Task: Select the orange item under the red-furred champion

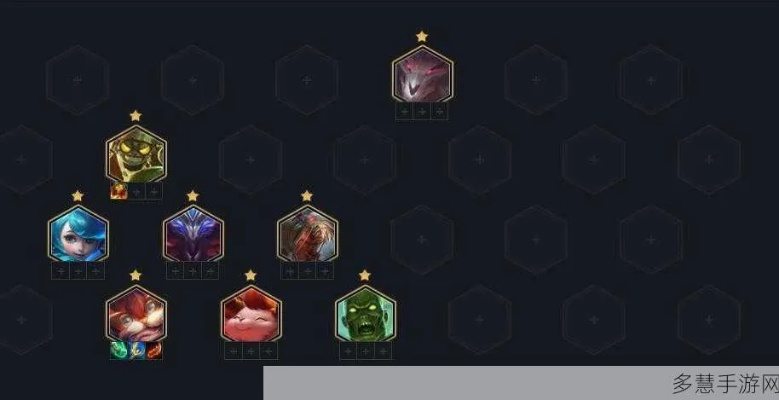Action: tap(154, 351)
